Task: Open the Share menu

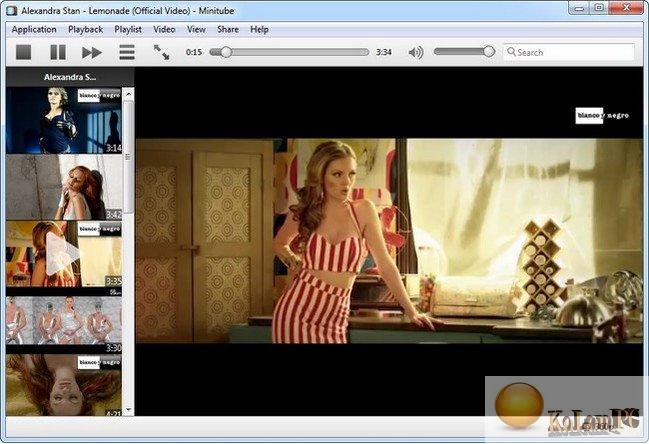Action: (228, 29)
